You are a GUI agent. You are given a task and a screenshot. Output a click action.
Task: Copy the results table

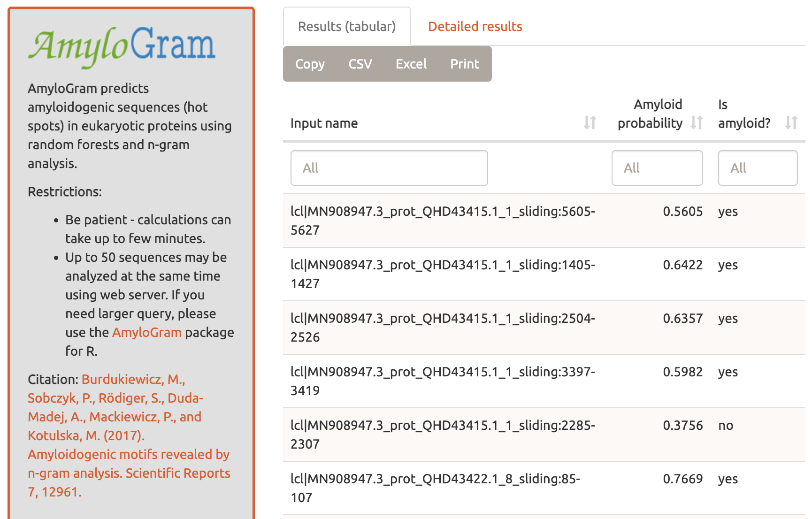point(310,64)
